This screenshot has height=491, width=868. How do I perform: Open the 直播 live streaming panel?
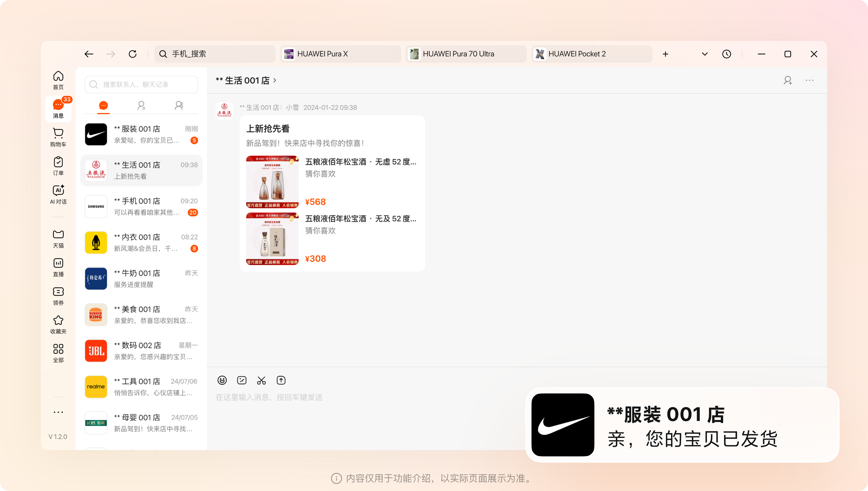(58, 266)
